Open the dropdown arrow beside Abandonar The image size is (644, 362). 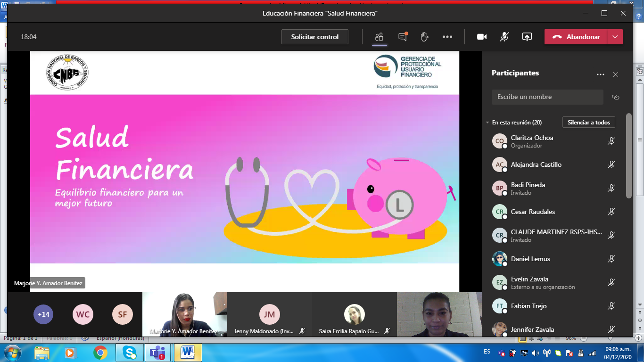(x=615, y=37)
